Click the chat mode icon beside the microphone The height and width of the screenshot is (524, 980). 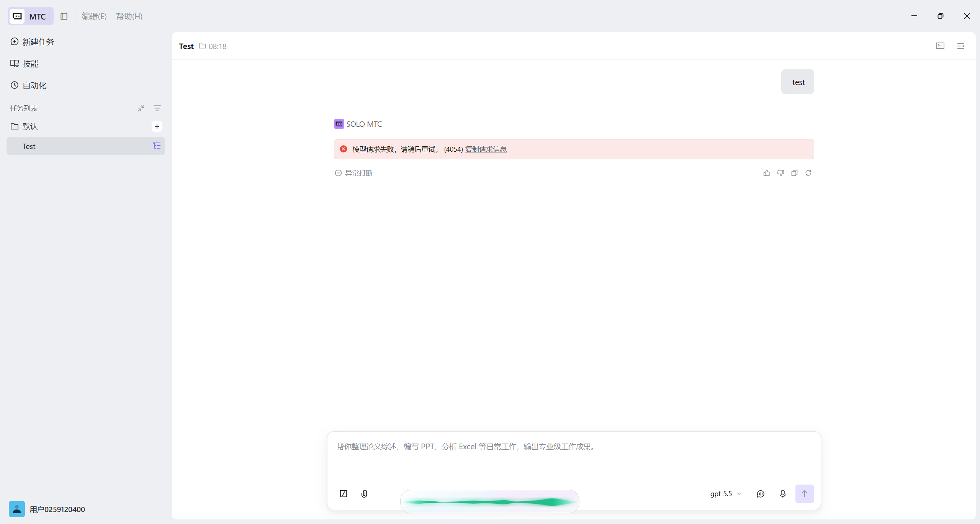(761, 494)
